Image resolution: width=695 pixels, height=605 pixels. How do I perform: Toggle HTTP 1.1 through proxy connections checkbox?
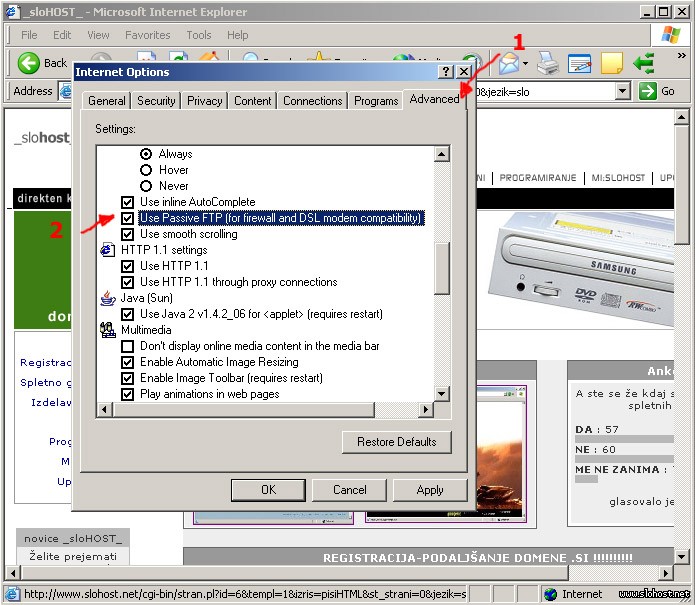[128, 282]
